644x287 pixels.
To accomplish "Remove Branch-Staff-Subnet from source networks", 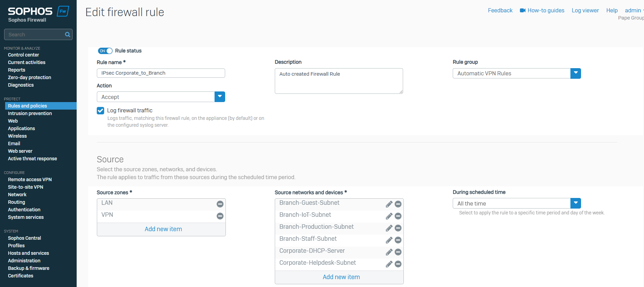I will click(x=398, y=240).
